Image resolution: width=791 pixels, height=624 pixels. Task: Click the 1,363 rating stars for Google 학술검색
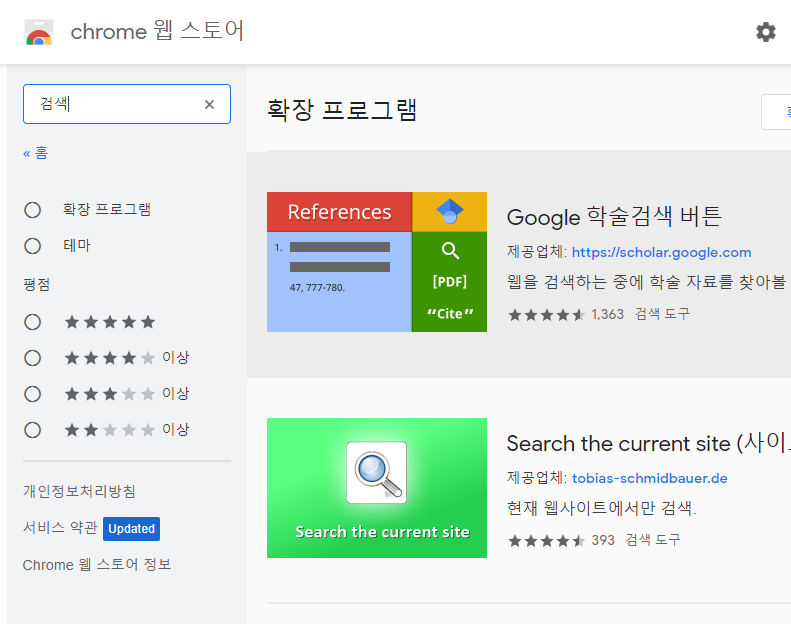(546, 315)
